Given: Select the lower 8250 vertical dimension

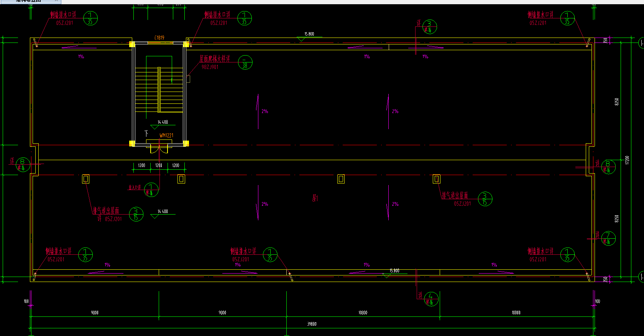Looking at the screenshot, I should (x=616, y=219).
